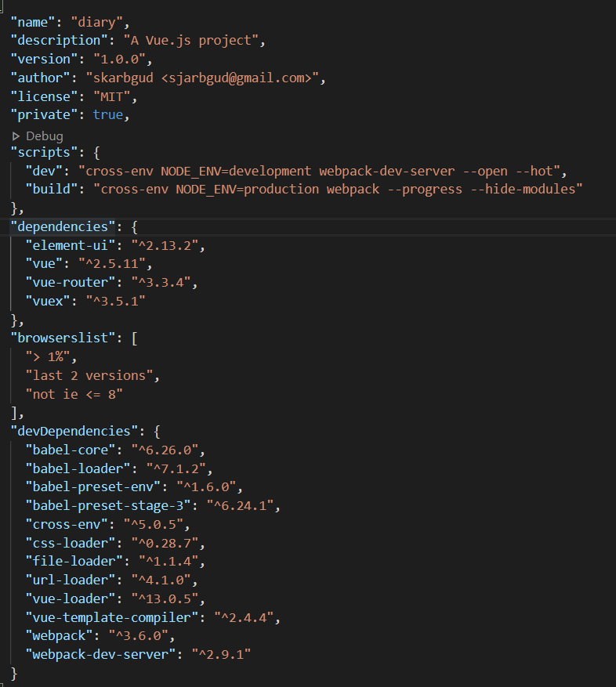Click the "> 1%" browserslist entry
Viewport: 616px width, 687px height.
[48, 357]
